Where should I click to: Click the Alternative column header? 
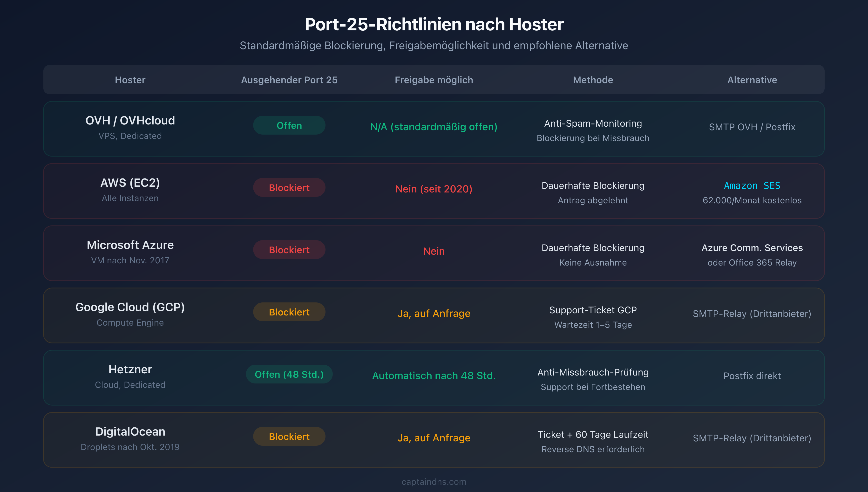[x=752, y=80]
